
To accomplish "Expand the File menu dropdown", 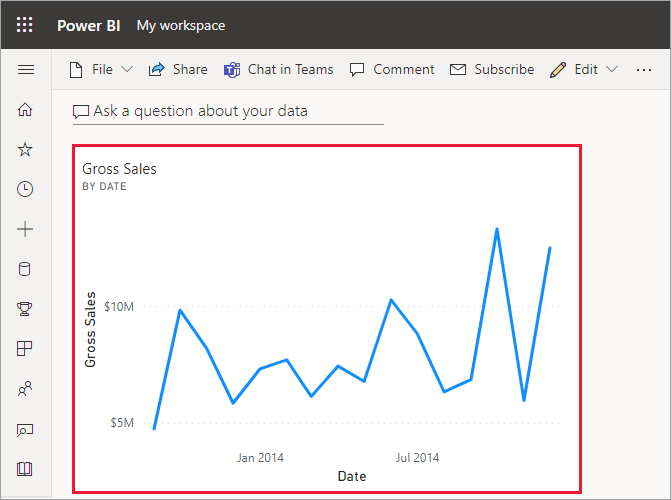I will [100, 70].
